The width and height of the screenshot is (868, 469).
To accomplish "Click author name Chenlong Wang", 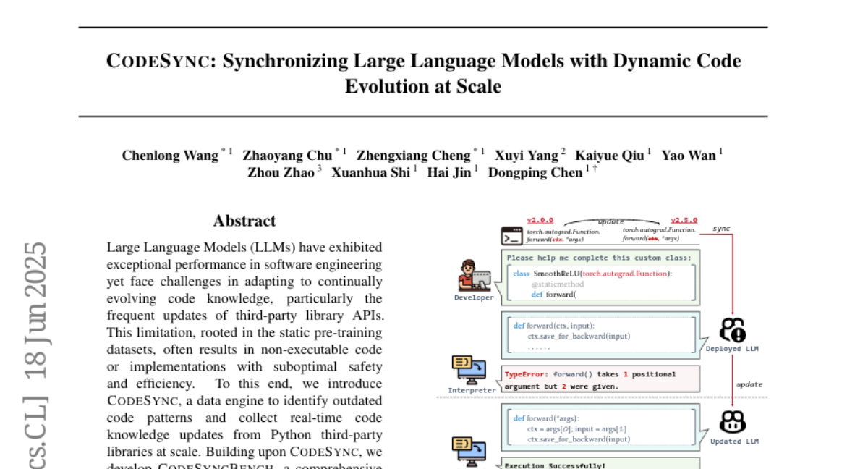I will 170,156.
